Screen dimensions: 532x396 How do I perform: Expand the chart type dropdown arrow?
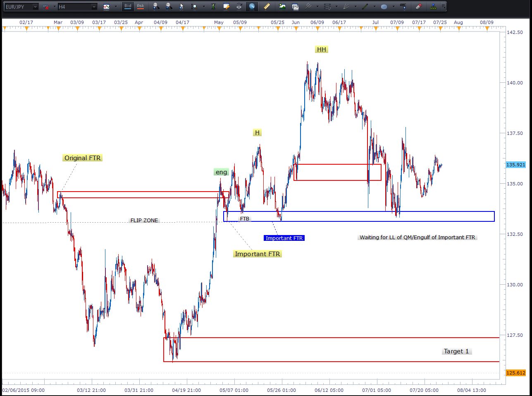tap(116, 7)
